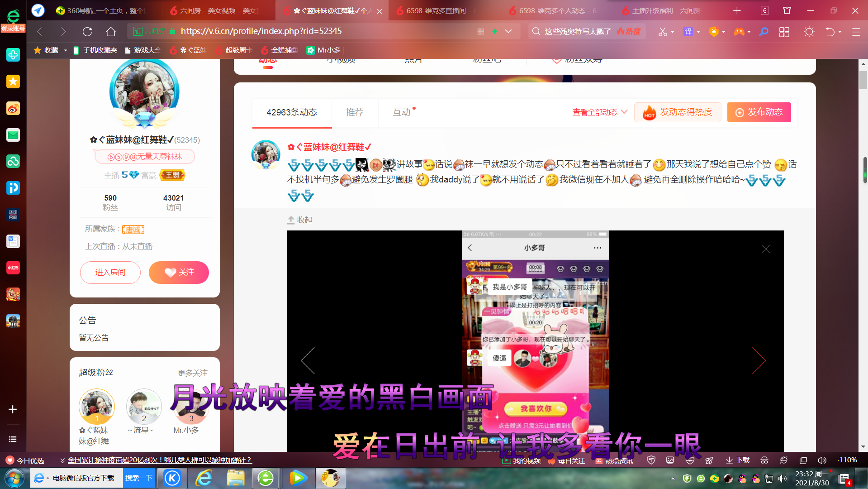
Task: Open the sidebar list menu icon
Action: (x=13, y=439)
